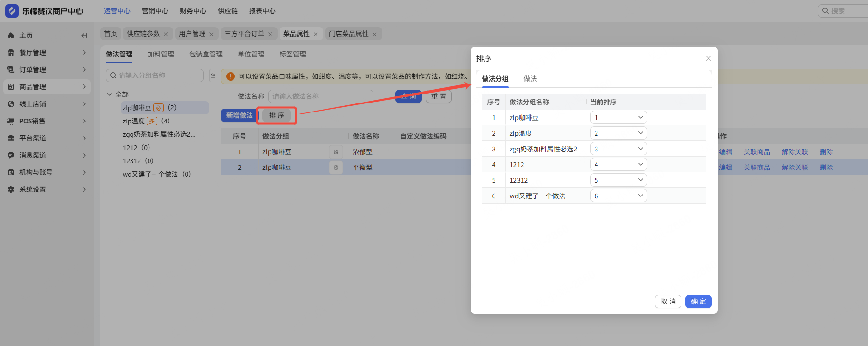Click the 排序 button
Screen dimensions: 868x346
coord(277,115)
